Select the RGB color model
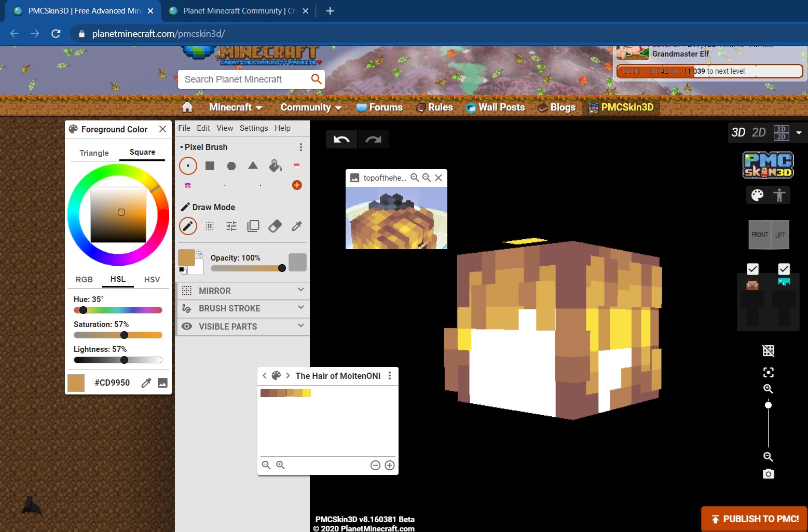This screenshot has width=808, height=532. click(84, 280)
